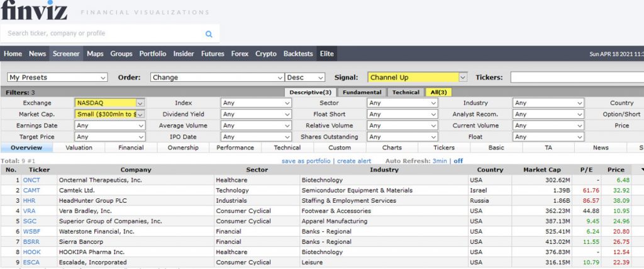Click the search magnifier icon
The image size is (644, 269).
(209, 34)
